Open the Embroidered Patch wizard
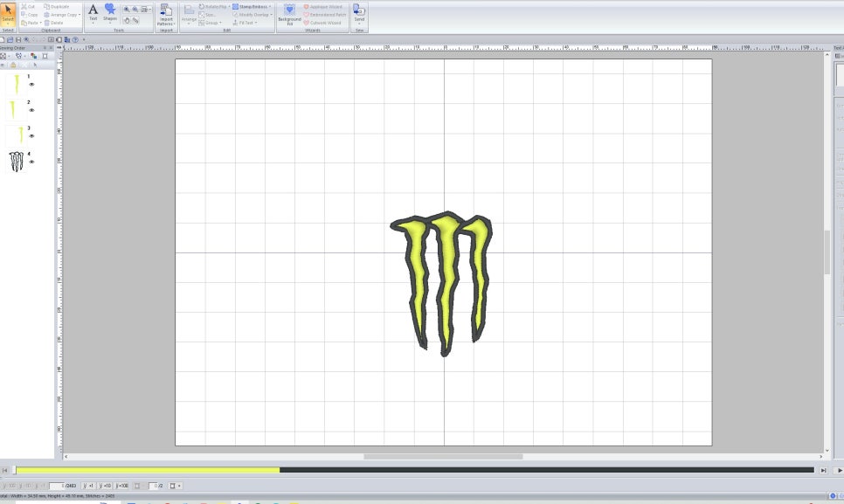This screenshot has height=504, width=844. coord(325,15)
